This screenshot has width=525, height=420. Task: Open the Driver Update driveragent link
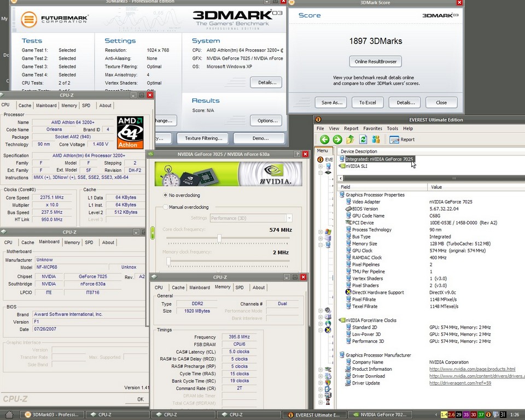point(460,383)
